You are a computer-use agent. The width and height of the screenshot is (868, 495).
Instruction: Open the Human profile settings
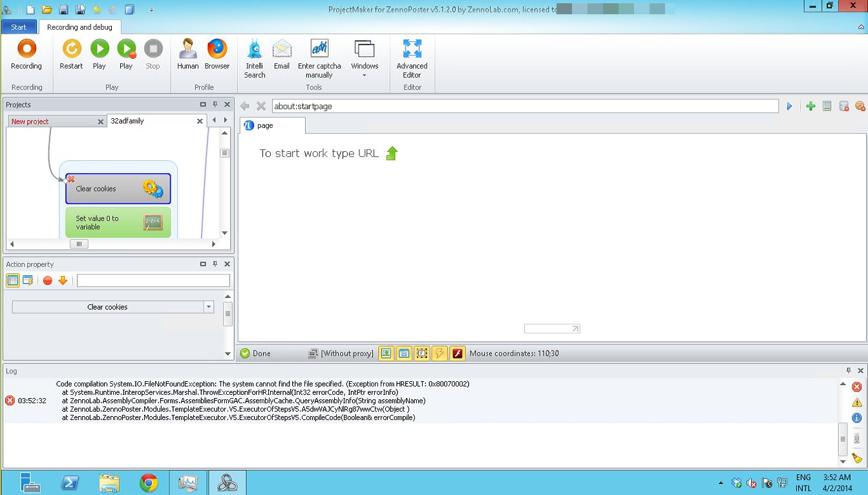click(x=188, y=54)
